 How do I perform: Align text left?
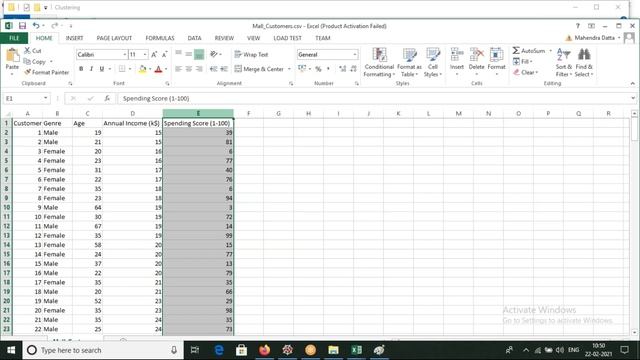tap(178, 69)
